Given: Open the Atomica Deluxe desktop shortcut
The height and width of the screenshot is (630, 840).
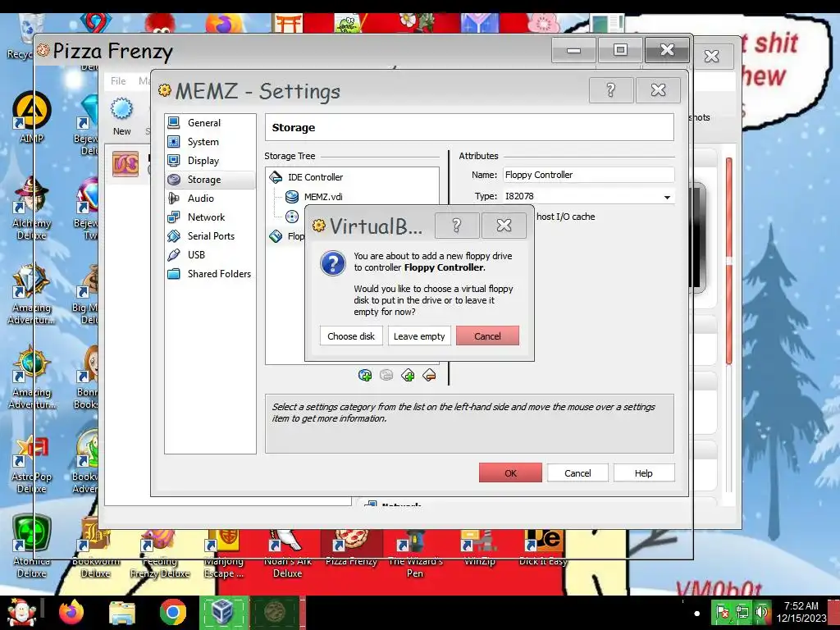Looking at the screenshot, I should 32,546.
